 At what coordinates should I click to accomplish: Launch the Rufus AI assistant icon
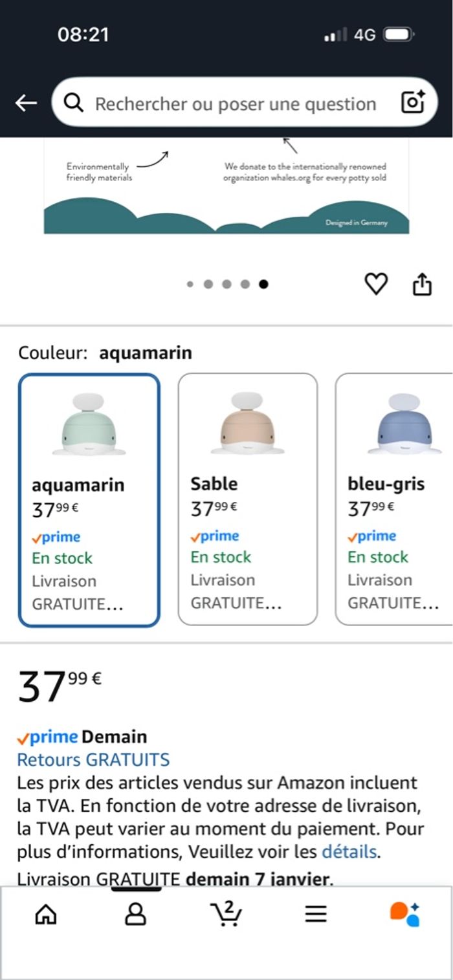405,913
